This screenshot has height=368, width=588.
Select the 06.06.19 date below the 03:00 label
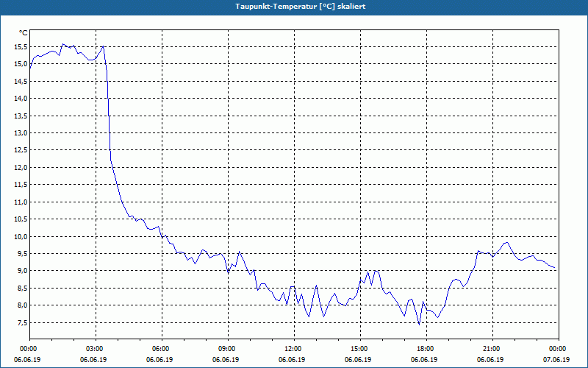[93, 360]
